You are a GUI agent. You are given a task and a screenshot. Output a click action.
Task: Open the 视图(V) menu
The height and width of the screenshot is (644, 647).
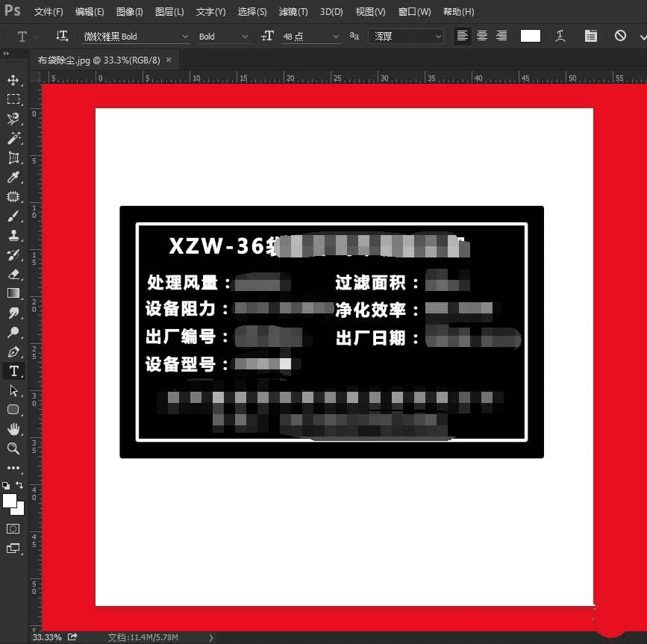371,11
